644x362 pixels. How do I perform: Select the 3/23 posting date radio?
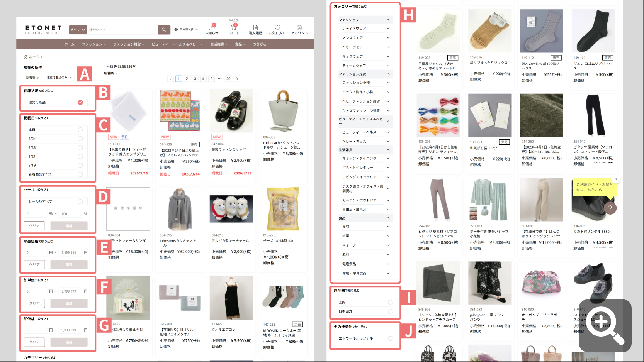click(x=80, y=147)
